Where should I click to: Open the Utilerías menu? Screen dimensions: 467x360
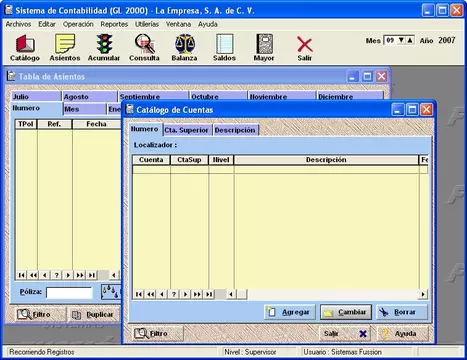tap(147, 24)
